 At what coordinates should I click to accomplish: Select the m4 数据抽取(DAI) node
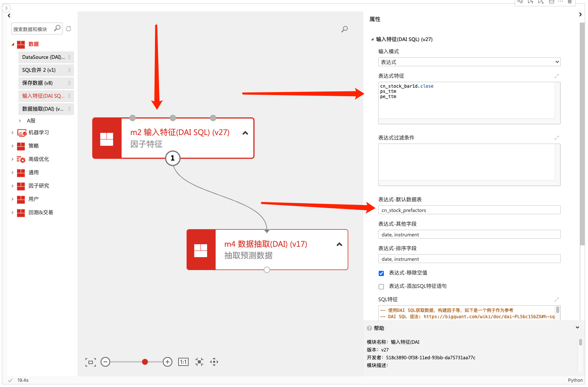click(x=267, y=249)
